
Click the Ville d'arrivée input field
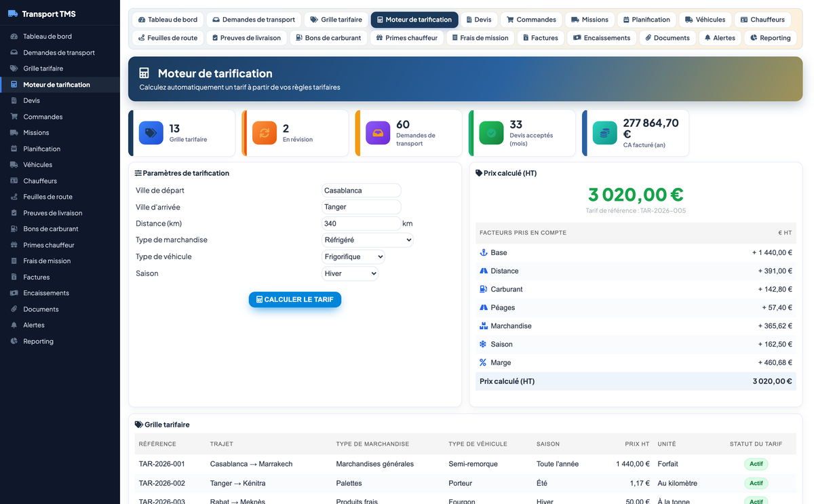pos(362,207)
